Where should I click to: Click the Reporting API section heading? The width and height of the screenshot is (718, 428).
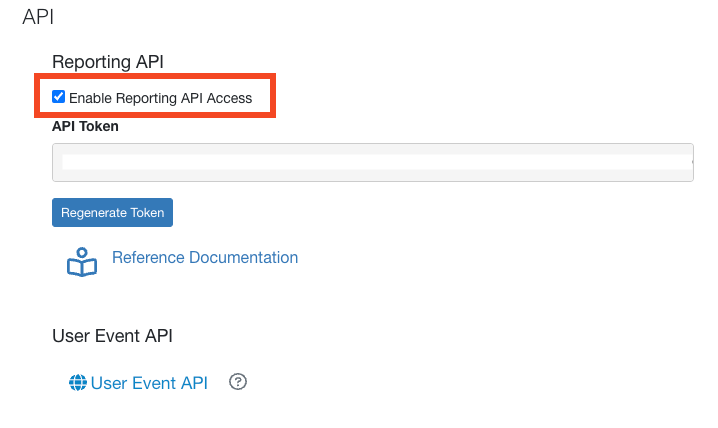tap(108, 62)
